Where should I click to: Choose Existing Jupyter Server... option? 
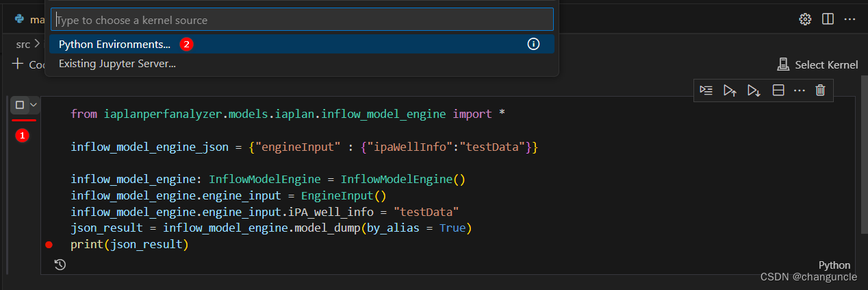point(302,64)
